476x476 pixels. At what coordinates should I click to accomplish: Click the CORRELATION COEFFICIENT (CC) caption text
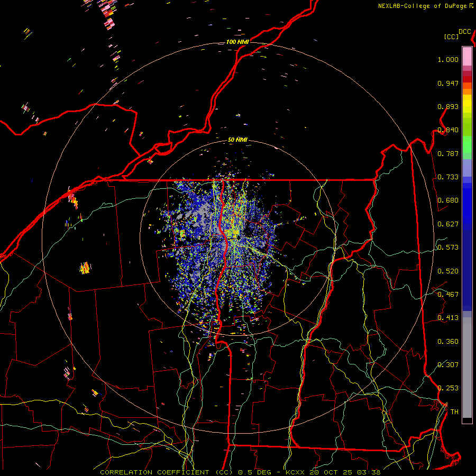tap(167, 472)
